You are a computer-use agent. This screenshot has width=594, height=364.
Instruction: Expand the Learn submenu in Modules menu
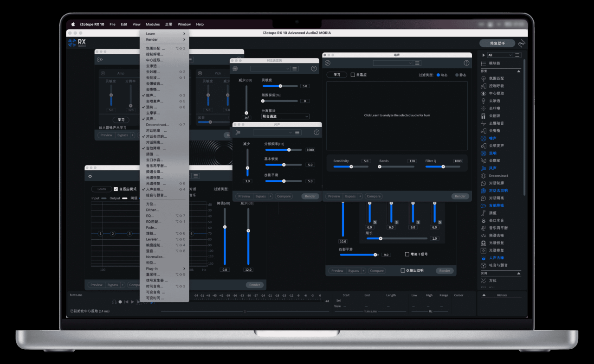164,33
